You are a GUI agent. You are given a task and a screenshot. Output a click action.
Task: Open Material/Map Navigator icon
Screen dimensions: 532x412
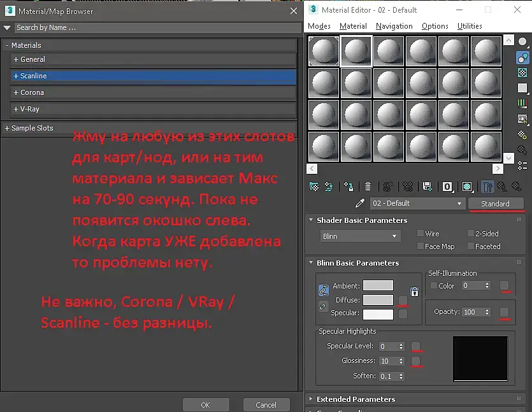[522, 166]
